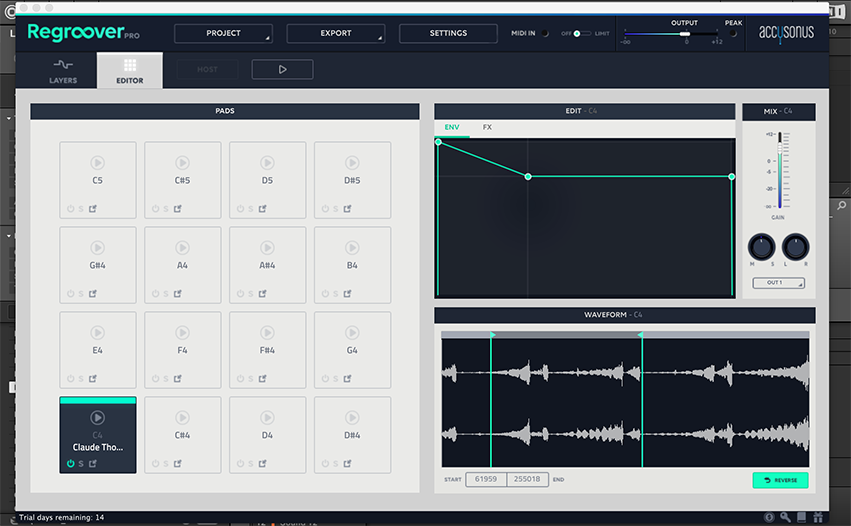Toggle power on the C5 pad
Viewport: 851px width, 526px height.
click(71, 208)
